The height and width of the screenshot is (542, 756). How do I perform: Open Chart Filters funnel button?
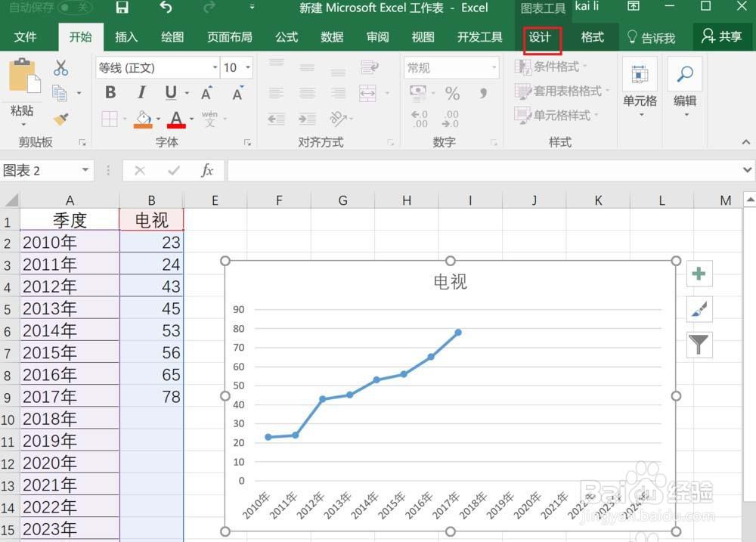point(699,344)
